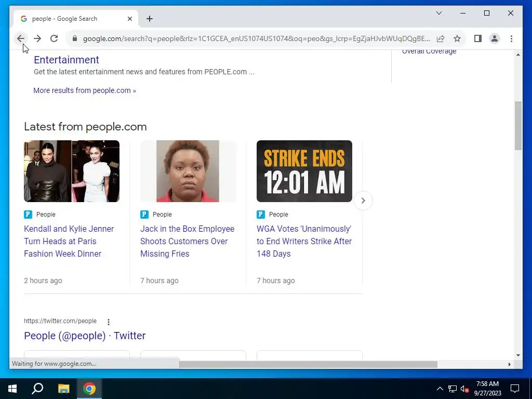Click the People logo icon under Jenner card

[28, 215]
